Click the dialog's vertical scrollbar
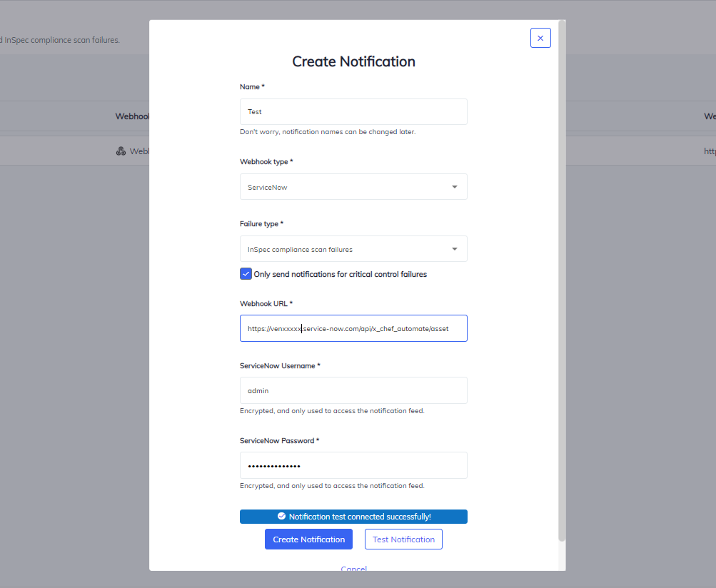The width and height of the screenshot is (716, 588). [562, 280]
